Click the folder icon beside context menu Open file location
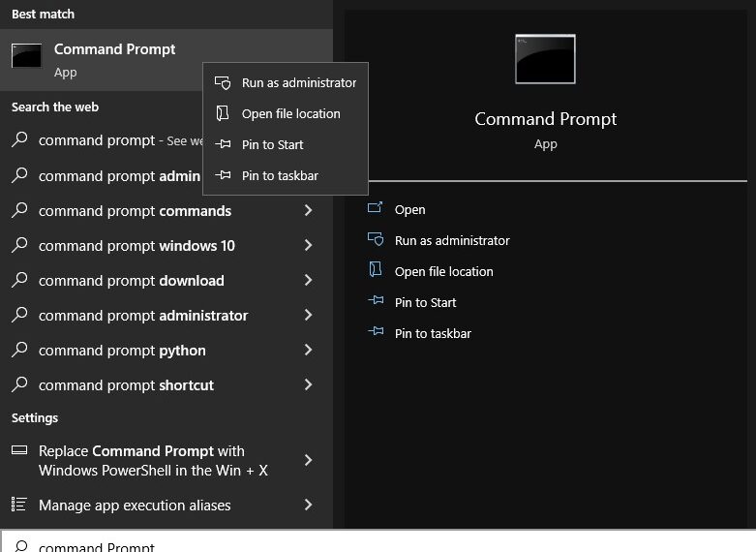The image size is (756, 552). pyautogui.click(x=223, y=113)
